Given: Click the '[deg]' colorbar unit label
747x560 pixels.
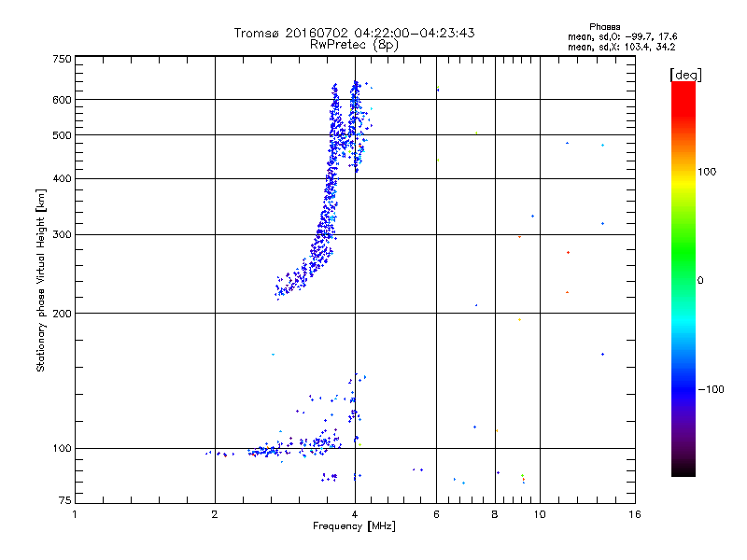Looking at the screenshot, I should pos(685,75).
